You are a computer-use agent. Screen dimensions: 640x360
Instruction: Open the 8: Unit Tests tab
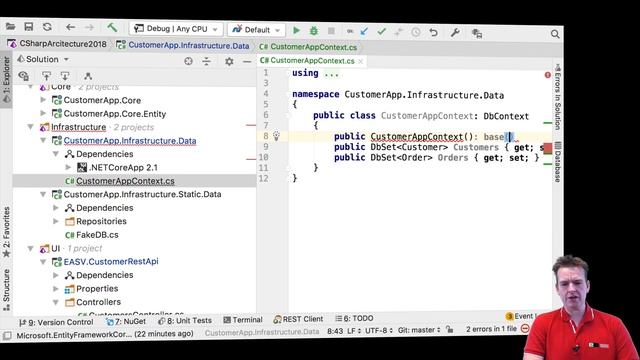pyautogui.click(x=185, y=321)
